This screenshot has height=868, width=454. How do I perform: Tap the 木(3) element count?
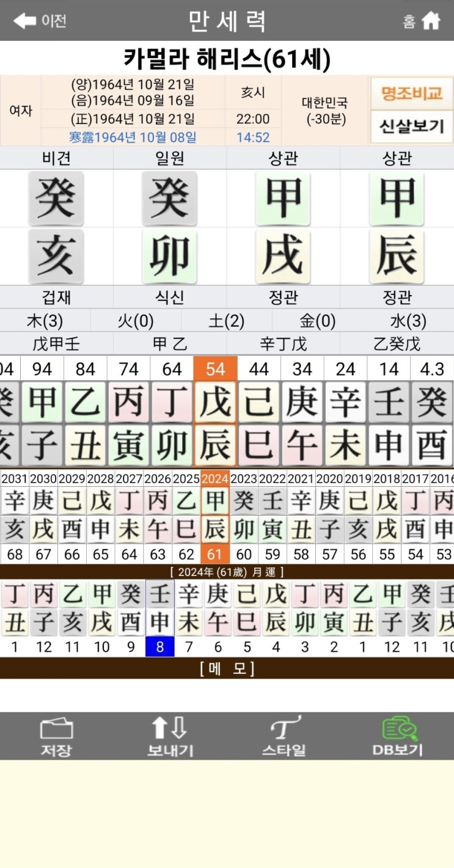point(45,320)
